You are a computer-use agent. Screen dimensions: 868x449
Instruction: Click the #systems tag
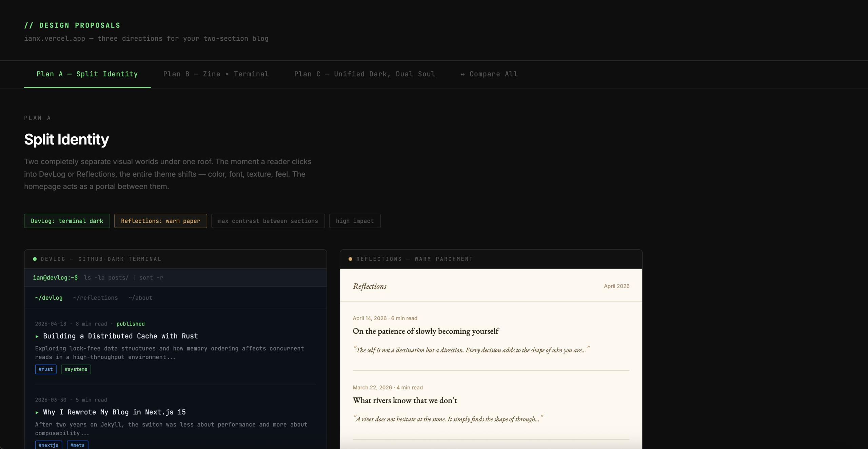pos(76,369)
